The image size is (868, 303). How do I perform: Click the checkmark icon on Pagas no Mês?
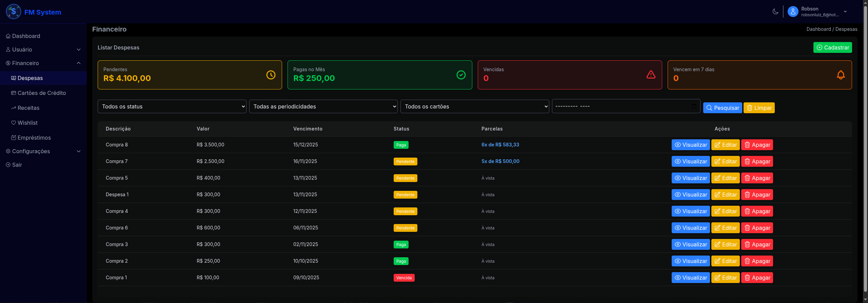461,75
